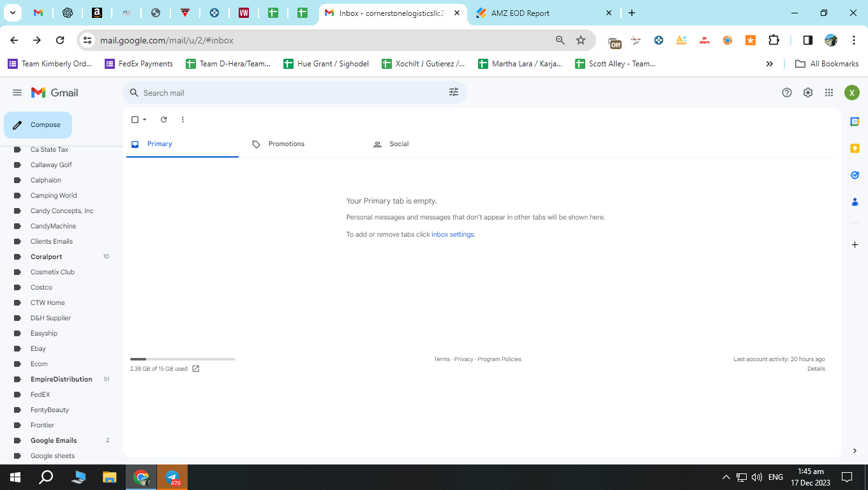Open the inbox settings link

tap(453, 235)
